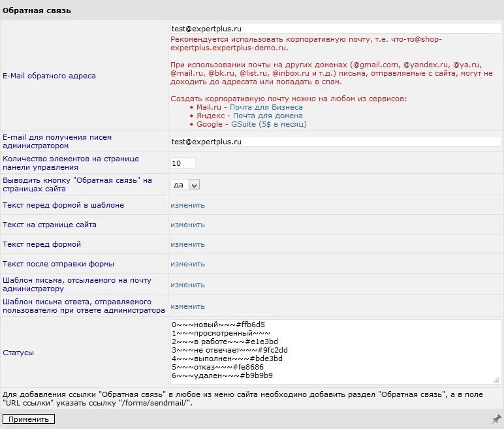The height and width of the screenshot is (429, 504).
Task: Click the resize grip of Статусы textarea
Action: (497, 381)
